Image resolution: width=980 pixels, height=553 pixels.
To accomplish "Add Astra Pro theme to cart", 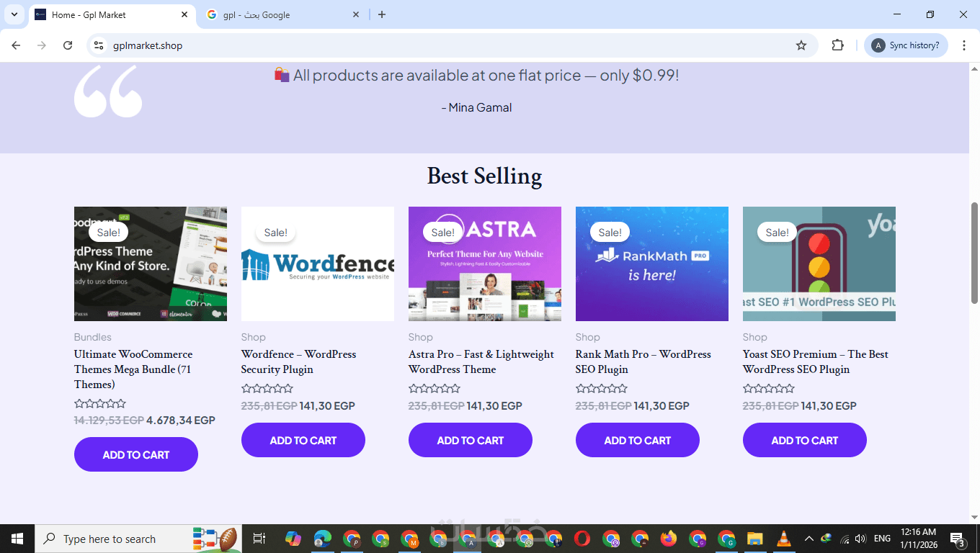I will (471, 440).
